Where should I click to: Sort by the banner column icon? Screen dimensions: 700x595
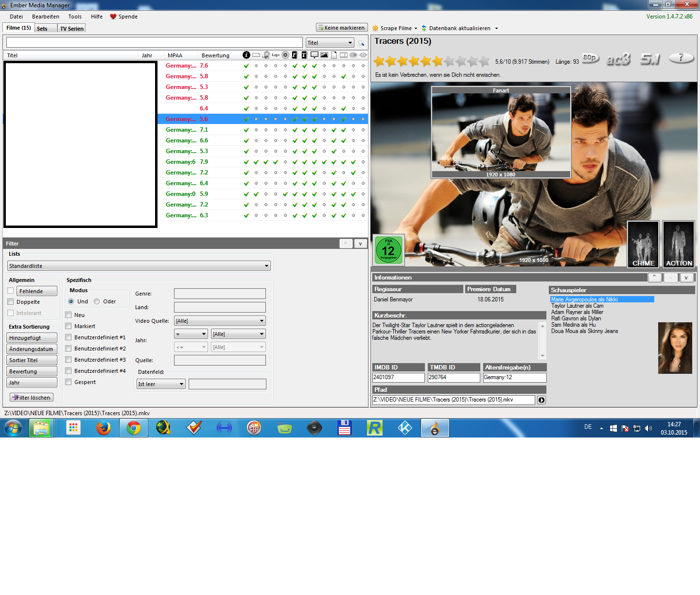256,55
